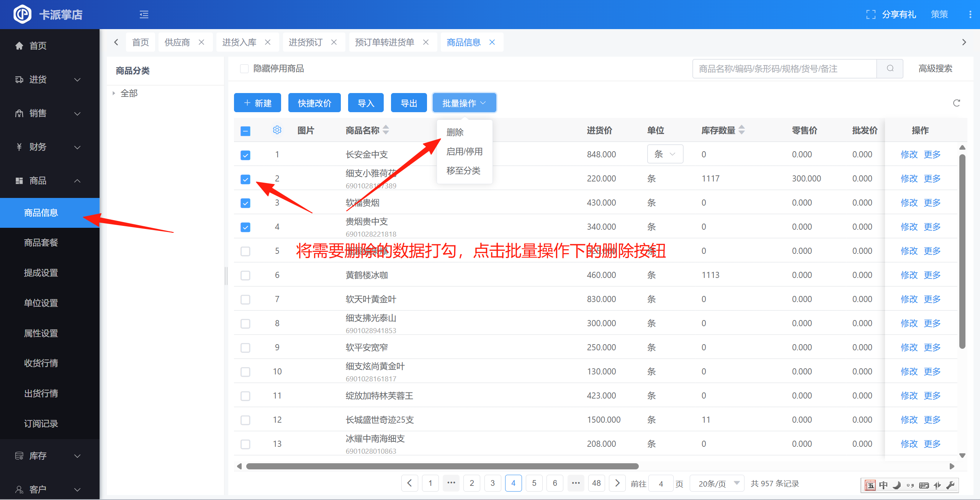
Task: Click the table refresh icon
Action: coord(956,103)
